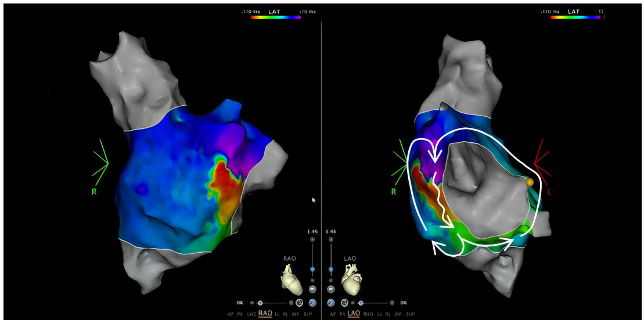This screenshot has height=323, width=644.
Task: Click the right LAT color scale bar
Action: [575, 17]
